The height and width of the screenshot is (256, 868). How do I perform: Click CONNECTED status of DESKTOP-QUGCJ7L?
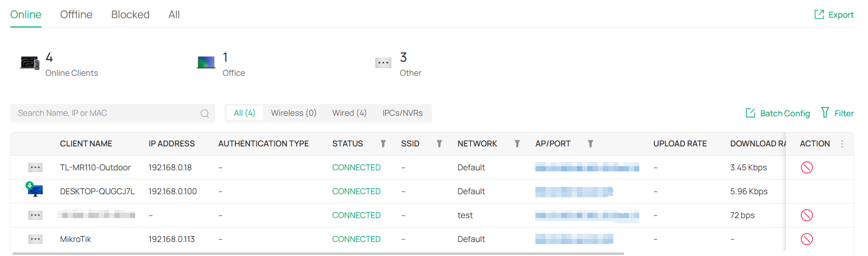coord(357,191)
